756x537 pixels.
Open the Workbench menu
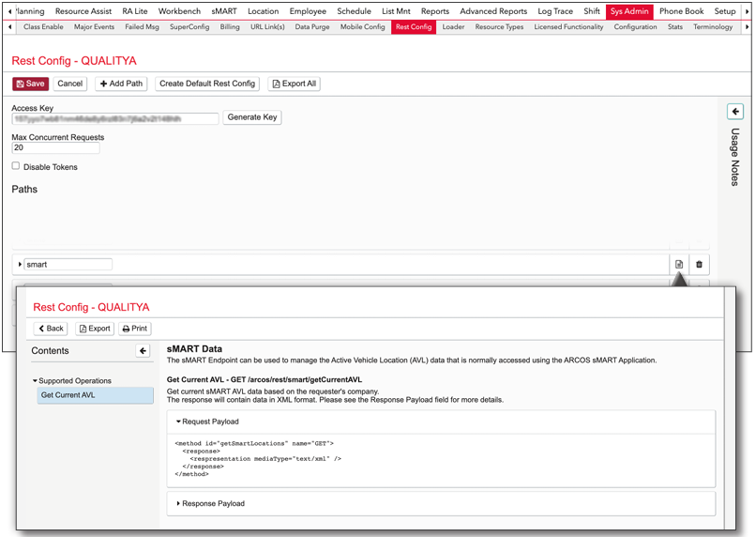(x=179, y=11)
